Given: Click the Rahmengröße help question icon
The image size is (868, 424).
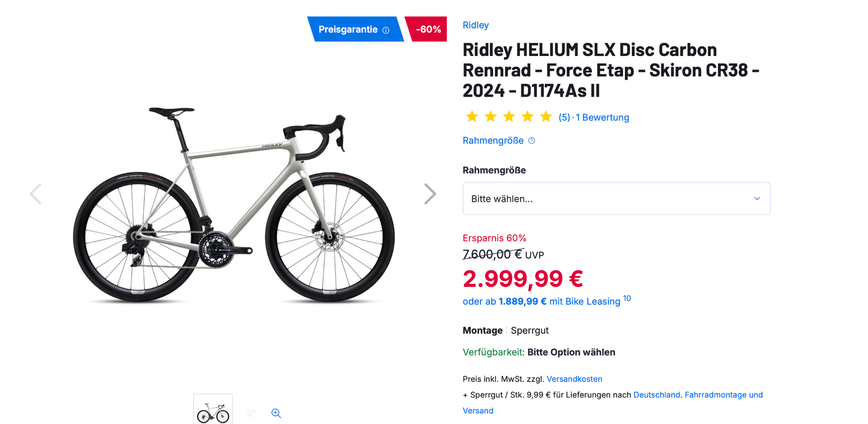Looking at the screenshot, I should click(x=532, y=141).
